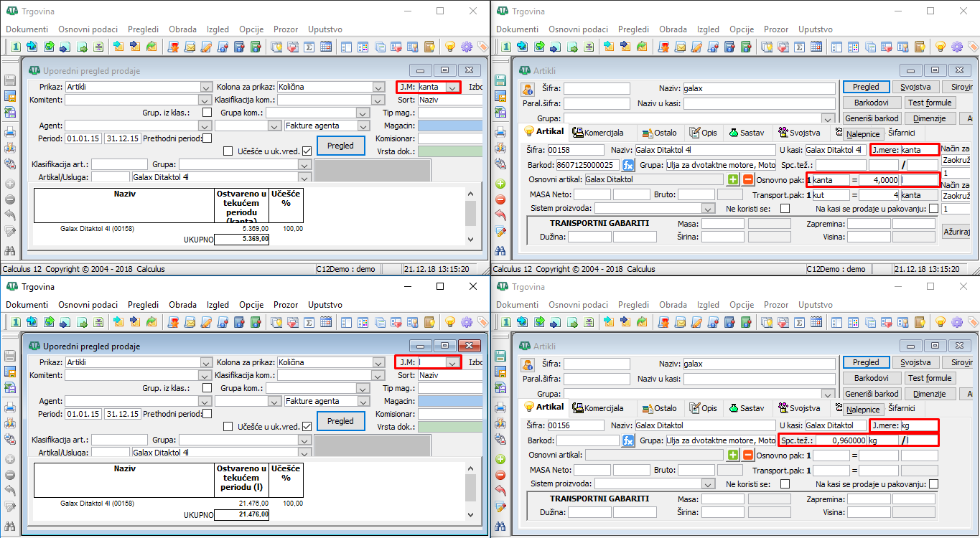The image size is (980, 538).
Task: Open Pregledi menu above the J.M. kanta report
Action: tap(144, 29)
